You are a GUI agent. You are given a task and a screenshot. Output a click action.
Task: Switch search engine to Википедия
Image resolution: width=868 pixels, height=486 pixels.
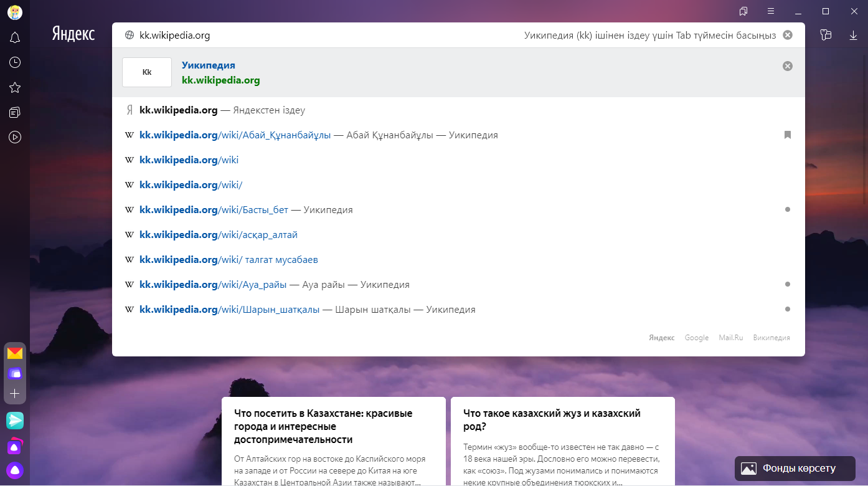(x=771, y=338)
